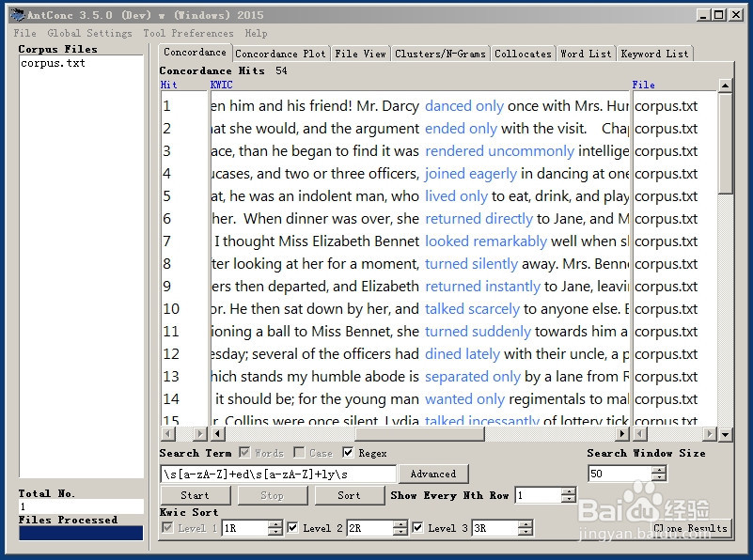Click the search term input field
This screenshot has width=753, height=560.
click(278, 474)
